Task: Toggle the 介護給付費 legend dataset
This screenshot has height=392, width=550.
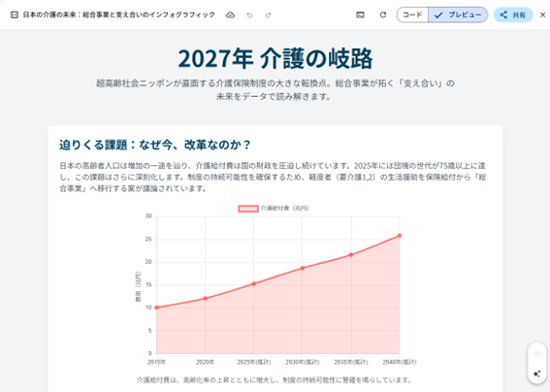Action: pos(274,208)
